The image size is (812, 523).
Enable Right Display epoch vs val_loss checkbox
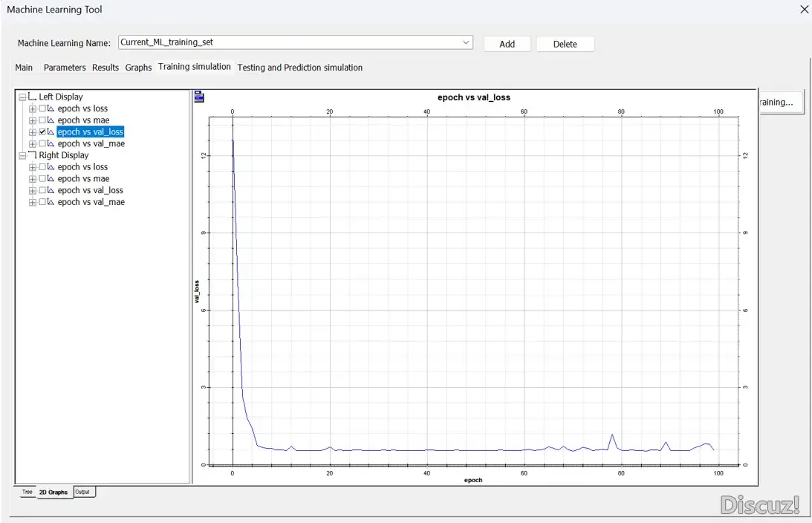pyautogui.click(x=42, y=191)
